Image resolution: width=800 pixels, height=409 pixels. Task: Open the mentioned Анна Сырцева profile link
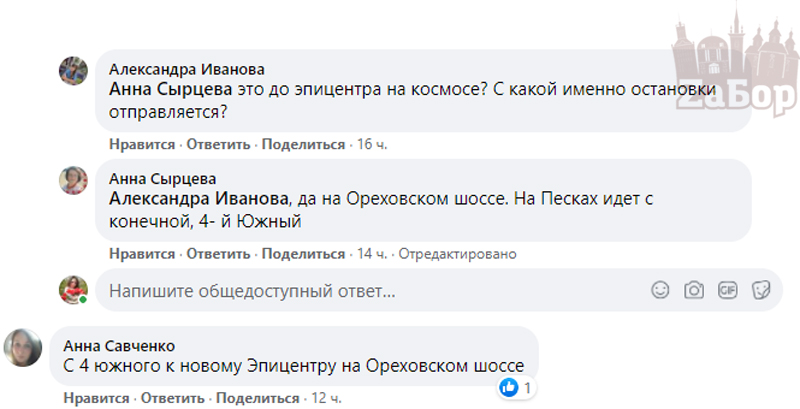coord(170,89)
